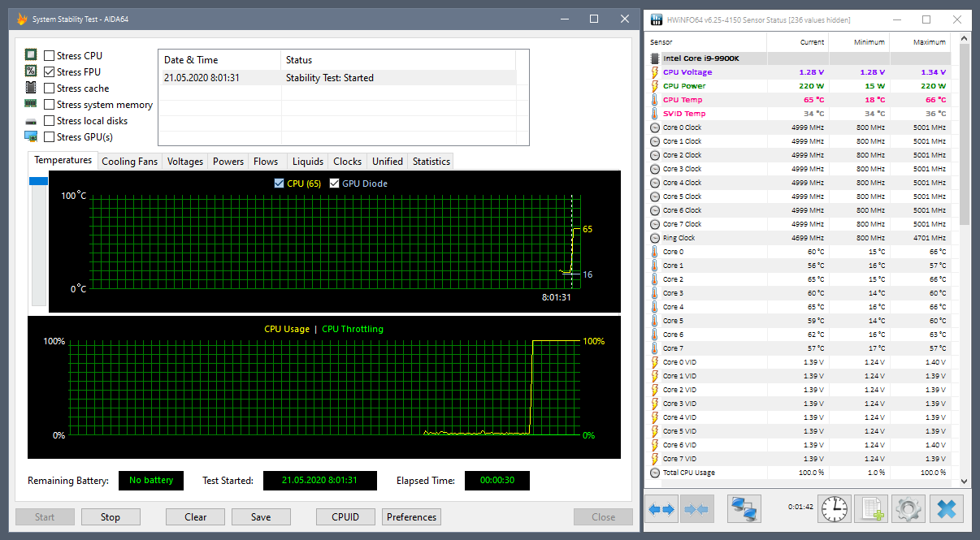Click the lightning icon next to Core 0 VID
The width and height of the screenshot is (980, 540).
[x=655, y=362]
